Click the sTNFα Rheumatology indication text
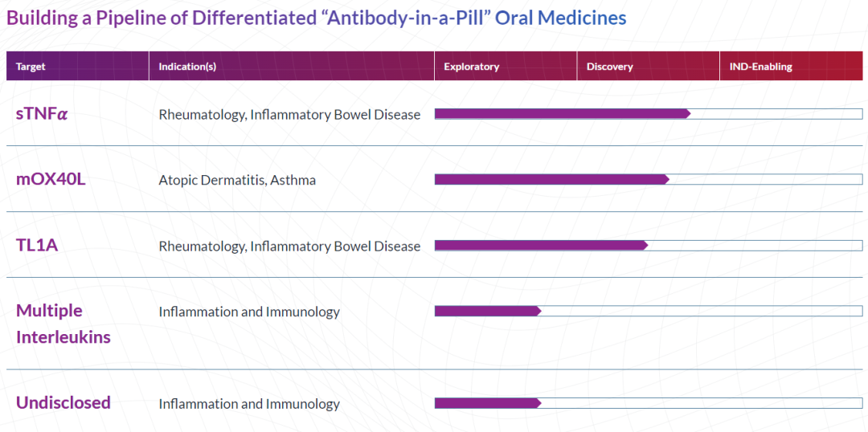Screen dimensions: 868x432 click(x=289, y=115)
